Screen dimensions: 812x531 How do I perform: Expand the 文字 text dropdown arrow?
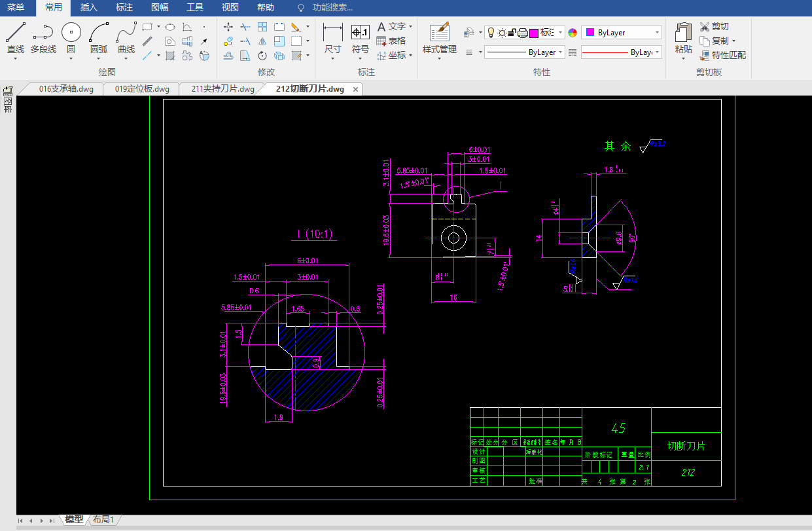point(410,27)
